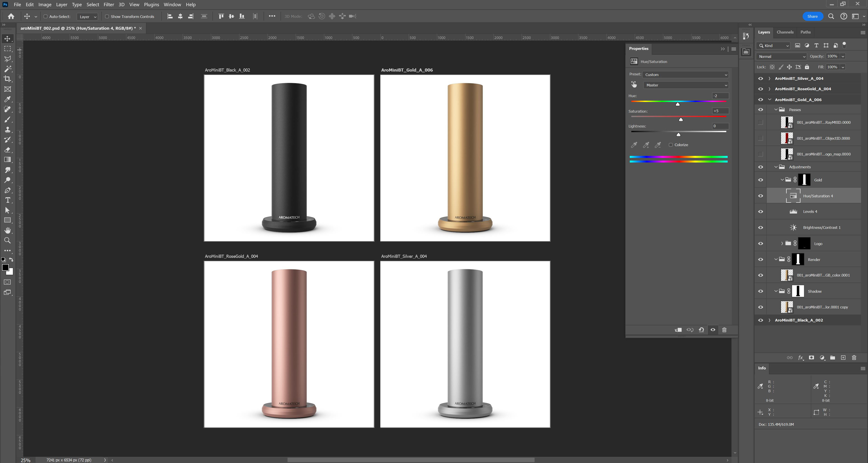The width and height of the screenshot is (868, 463).
Task: Open the Clone Stamp tool
Action: coord(7,129)
